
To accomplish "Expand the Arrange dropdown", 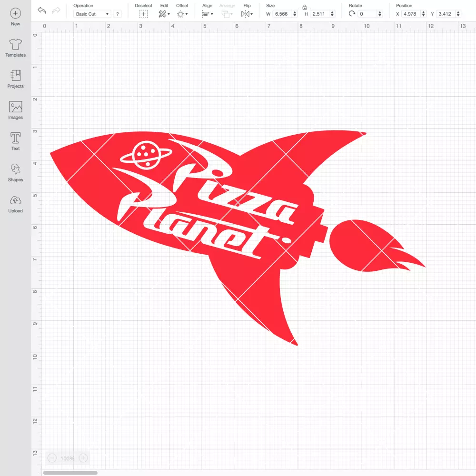I will 227,14.
